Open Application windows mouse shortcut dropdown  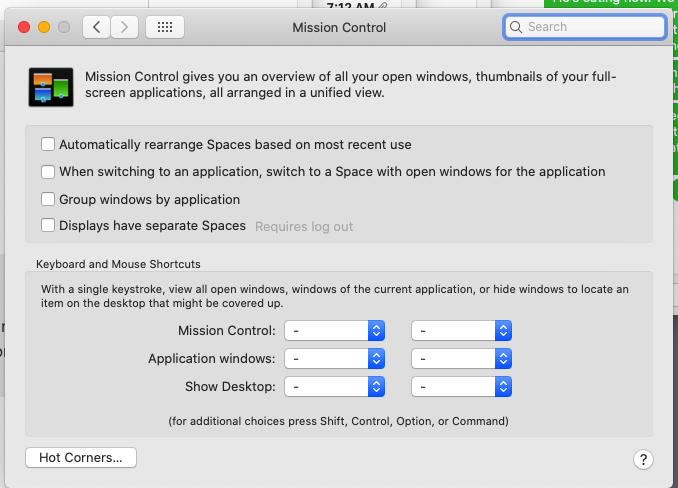461,359
